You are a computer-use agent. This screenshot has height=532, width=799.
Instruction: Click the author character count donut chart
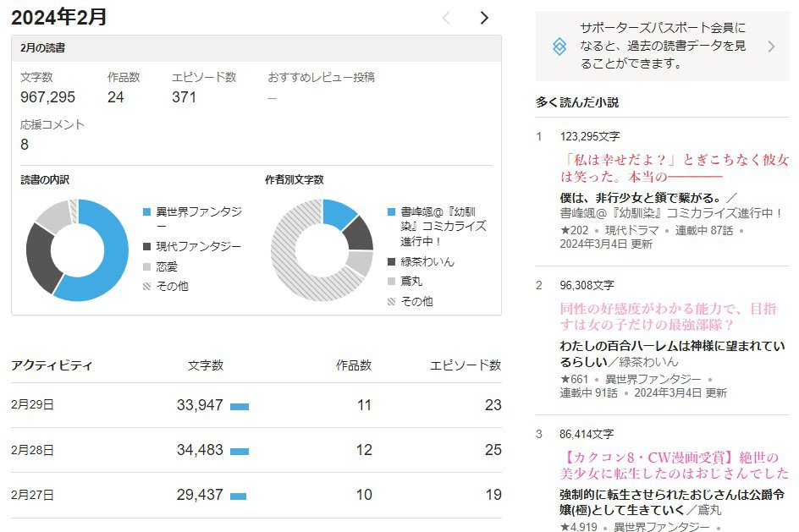click(x=322, y=250)
